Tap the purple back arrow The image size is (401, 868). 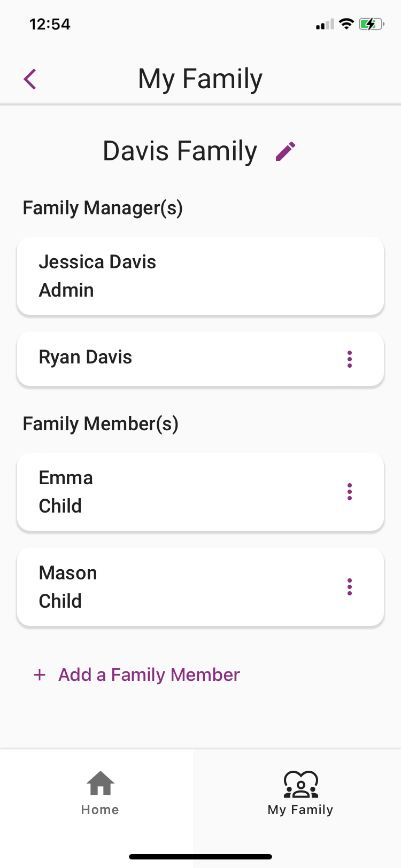[30, 79]
